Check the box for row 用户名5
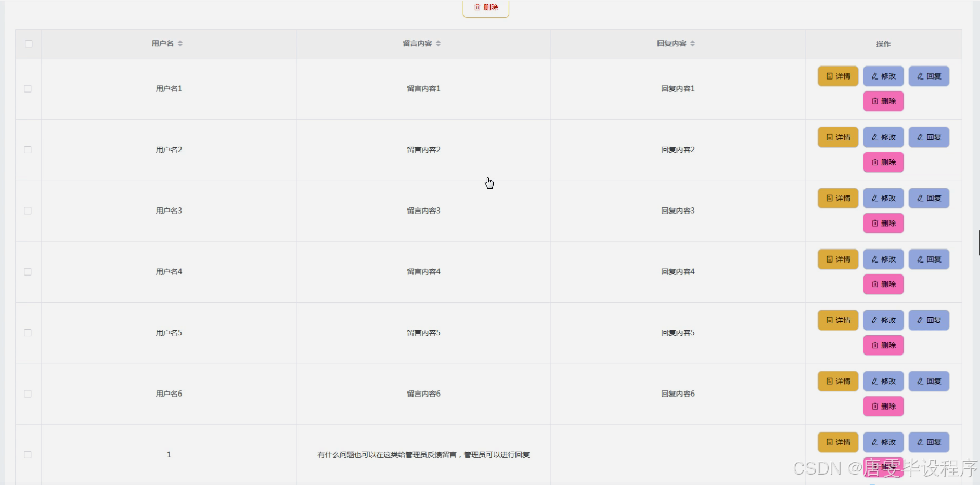This screenshot has height=485, width=980. point(28,333)
